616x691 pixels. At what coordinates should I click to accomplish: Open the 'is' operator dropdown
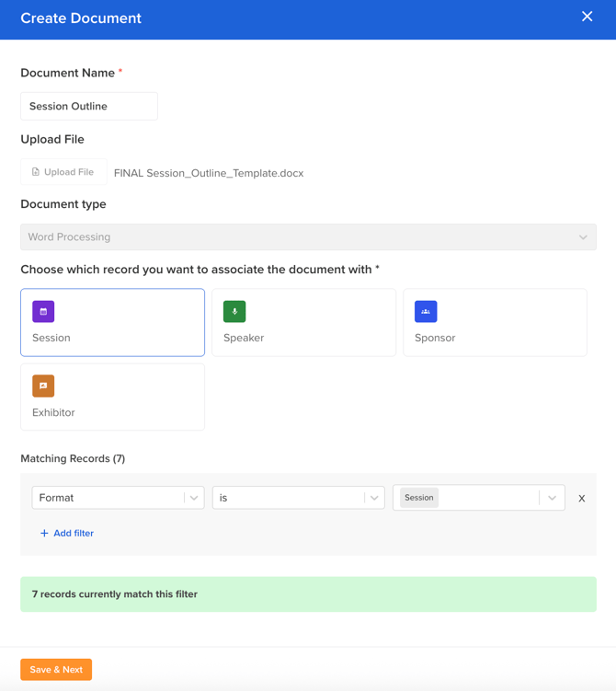pos(374,498)
